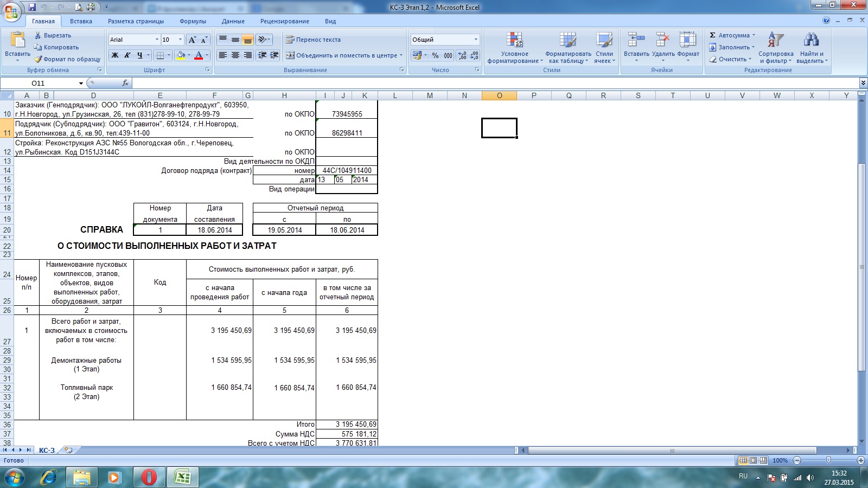Click the Формат cells button

[x=688, y=47]
